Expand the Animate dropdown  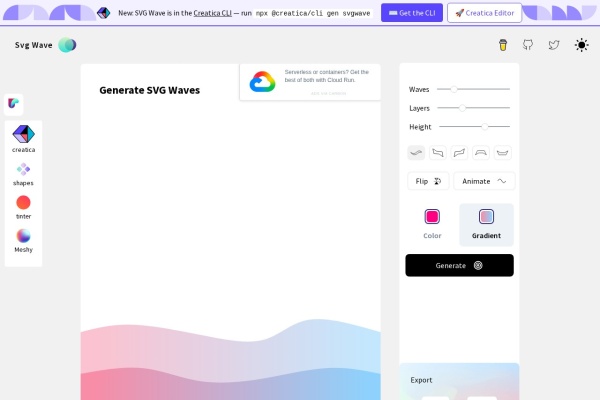pos(484,181)
